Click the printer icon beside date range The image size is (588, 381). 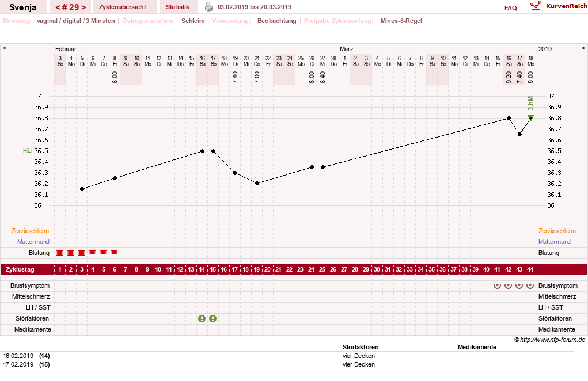click(209, 7)
